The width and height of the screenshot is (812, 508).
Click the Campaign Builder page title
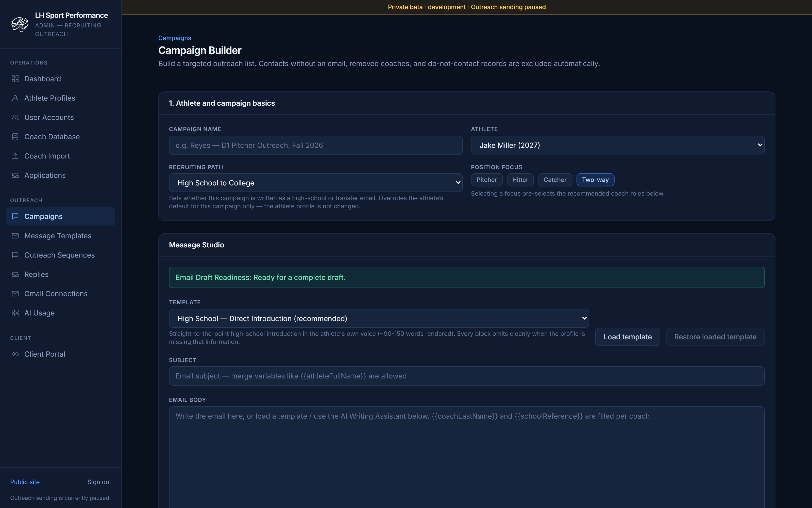point(200,50)
